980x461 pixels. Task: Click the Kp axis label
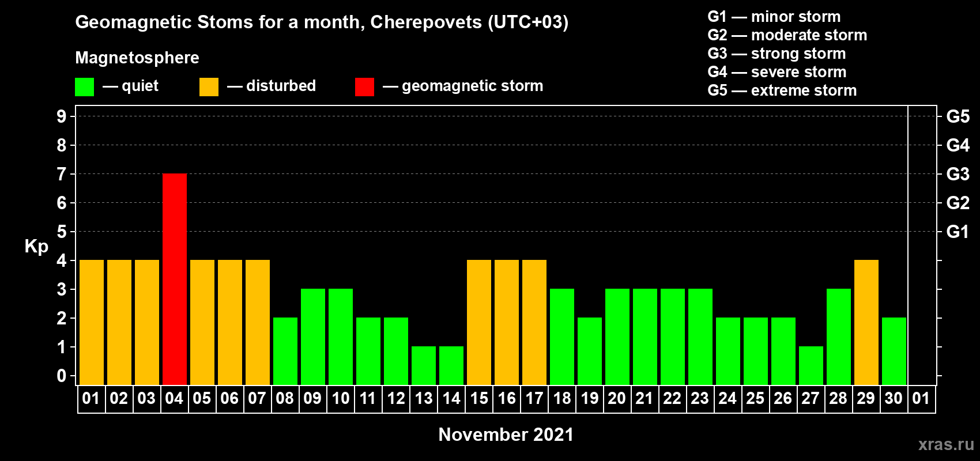[36, 247]
